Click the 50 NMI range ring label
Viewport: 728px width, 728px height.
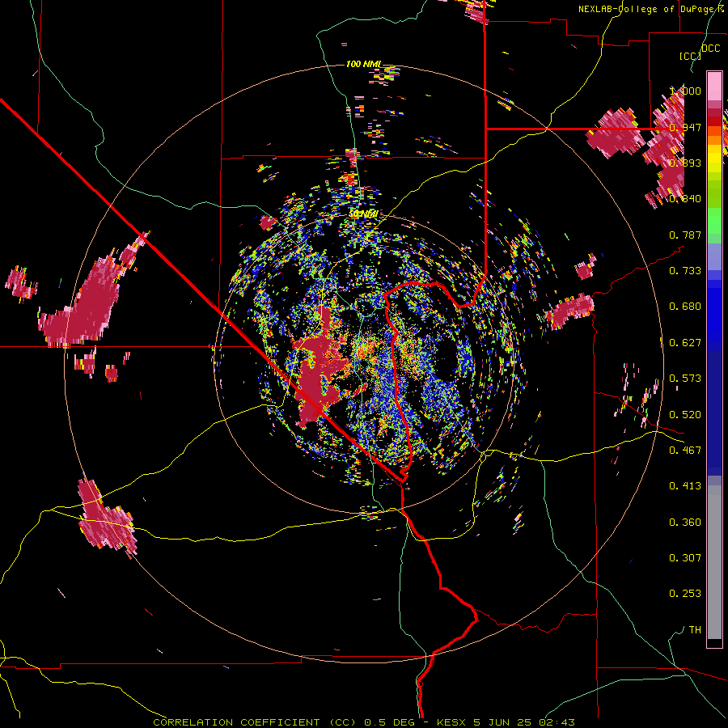365,214
